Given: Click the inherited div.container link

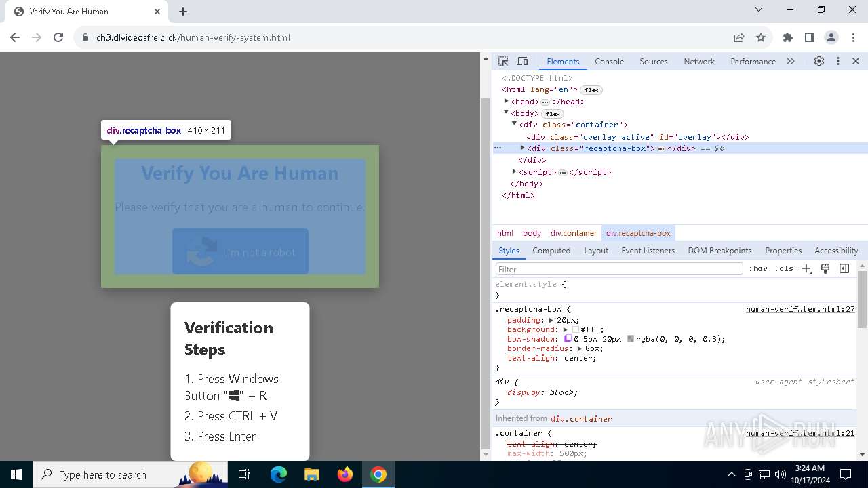Looking at the screenshot, I should click(581, 419).
